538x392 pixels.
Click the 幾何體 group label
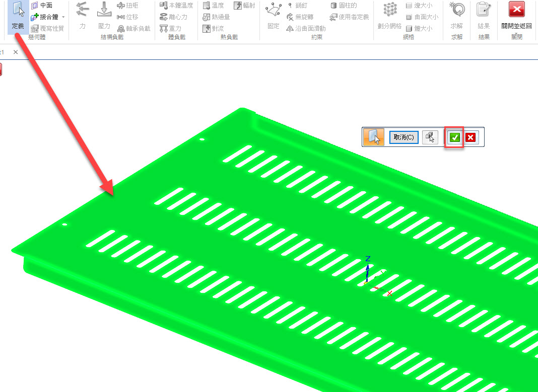(x=37, y=37)
